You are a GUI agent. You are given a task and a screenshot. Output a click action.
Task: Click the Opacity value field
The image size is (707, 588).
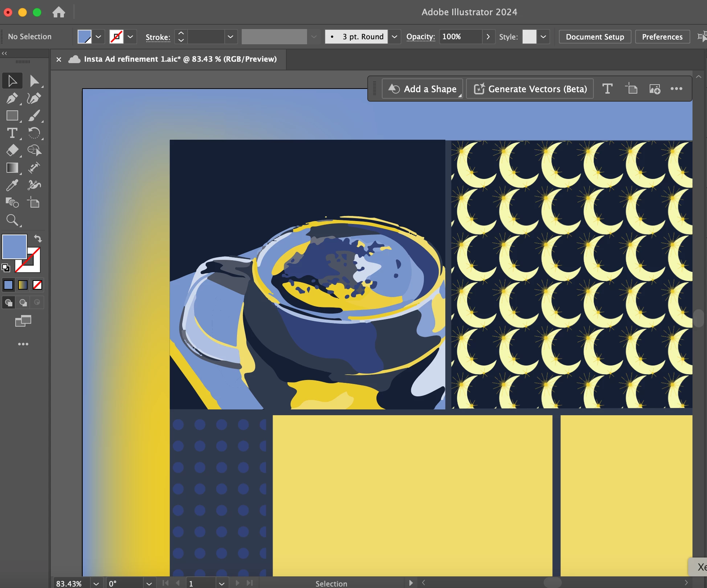(x=461, y=37)
